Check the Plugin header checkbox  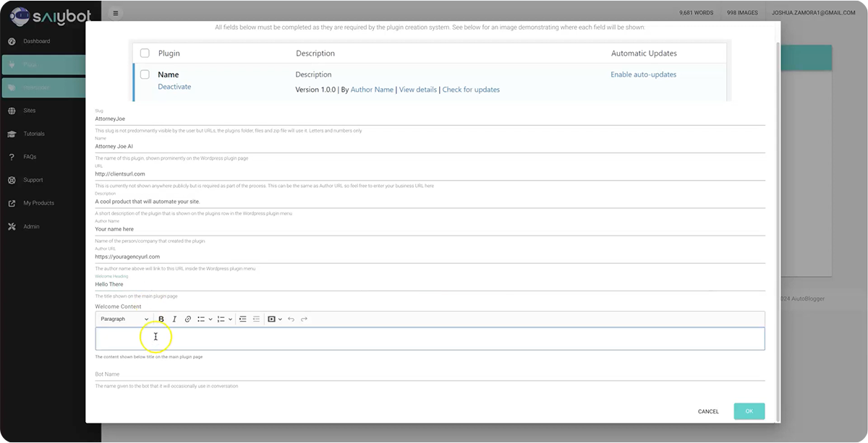145,53
